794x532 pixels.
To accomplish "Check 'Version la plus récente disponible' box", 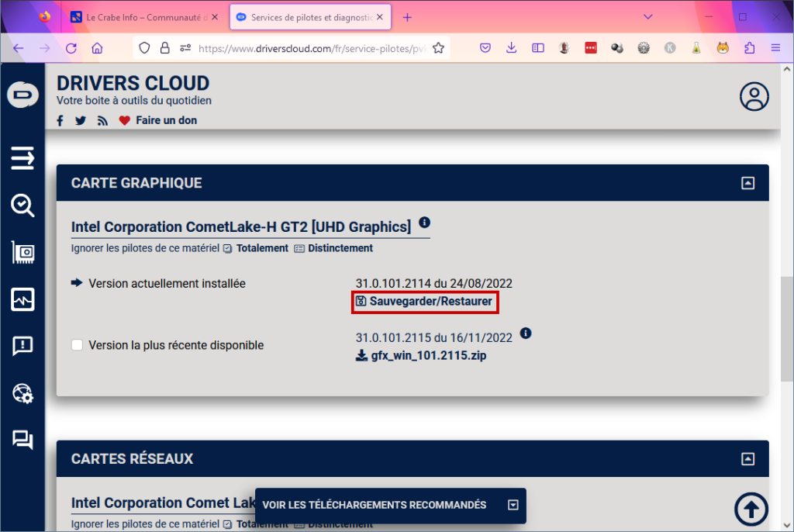I will pos(77,345).
